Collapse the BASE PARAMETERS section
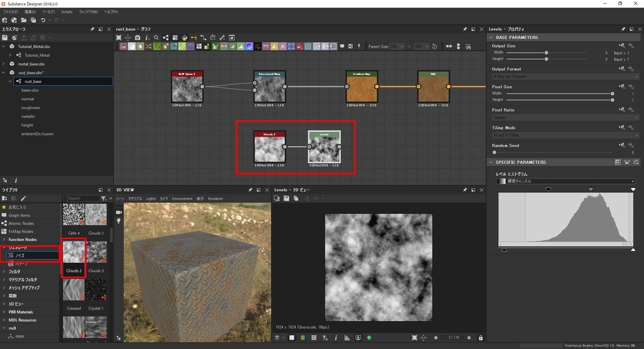Image resolution: width=644 pixels, height=349 pixels. pyautogui.click(x=492, y=37)
